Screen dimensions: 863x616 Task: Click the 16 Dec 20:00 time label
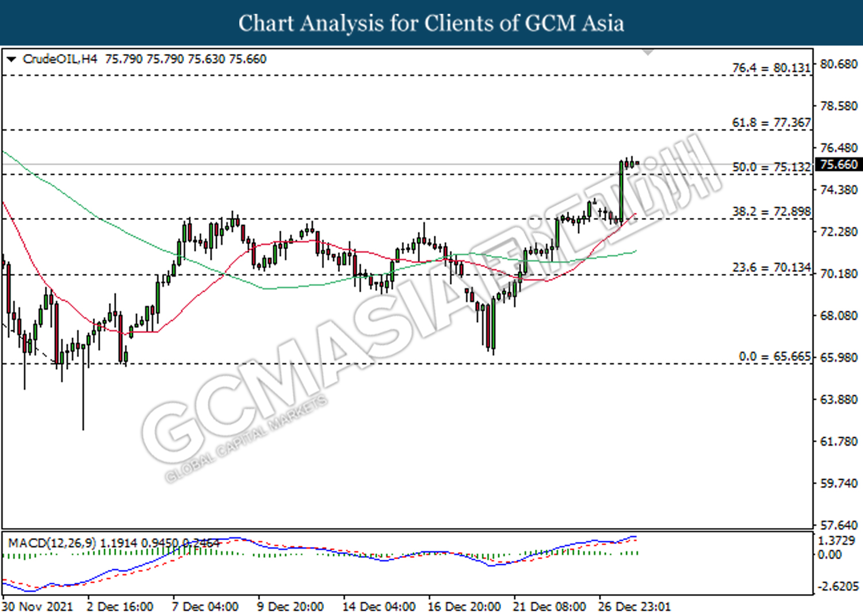click(464, 607)
